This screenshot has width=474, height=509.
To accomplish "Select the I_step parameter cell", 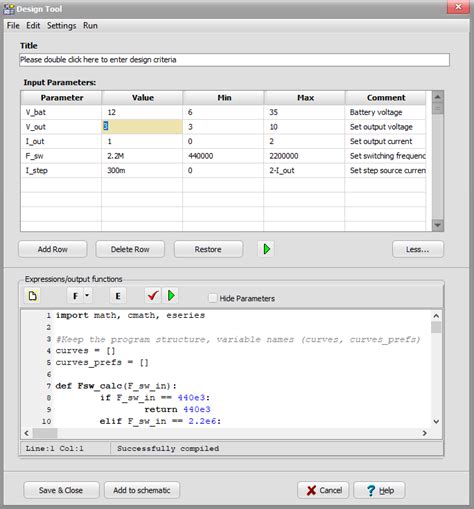I will coord(61,170).
